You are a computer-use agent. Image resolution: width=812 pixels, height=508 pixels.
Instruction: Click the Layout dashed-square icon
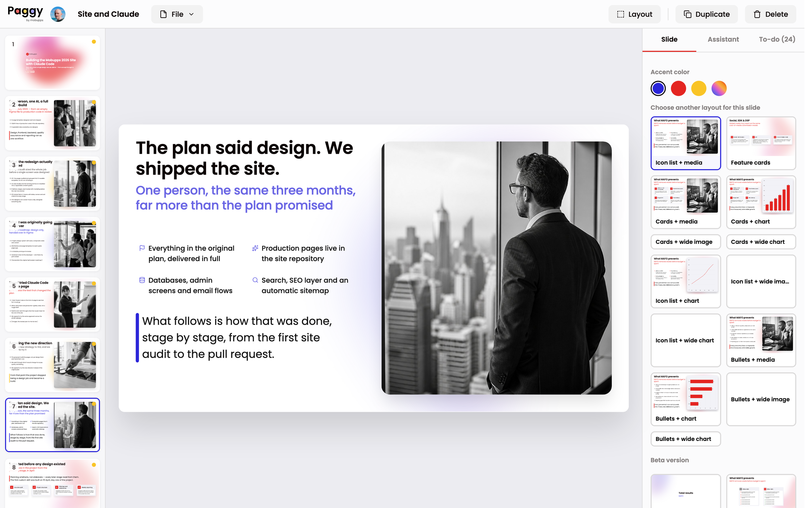[621, 14]
